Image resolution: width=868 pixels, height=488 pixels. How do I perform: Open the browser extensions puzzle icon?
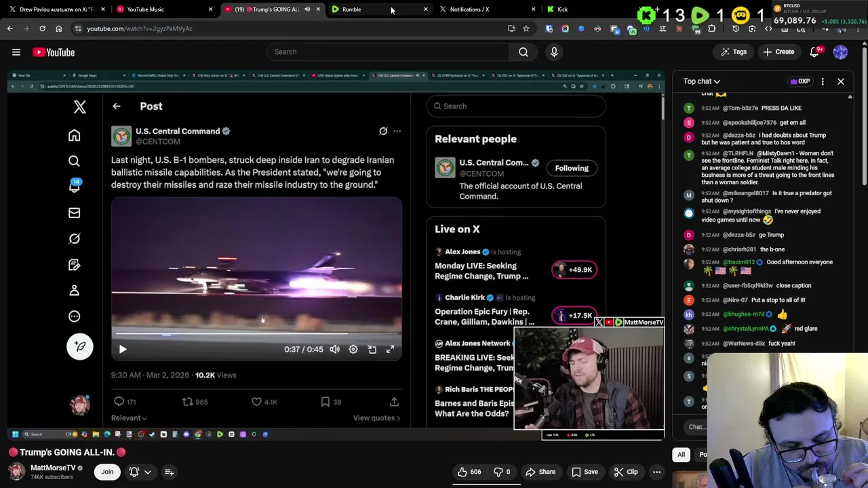click(711, 28)
